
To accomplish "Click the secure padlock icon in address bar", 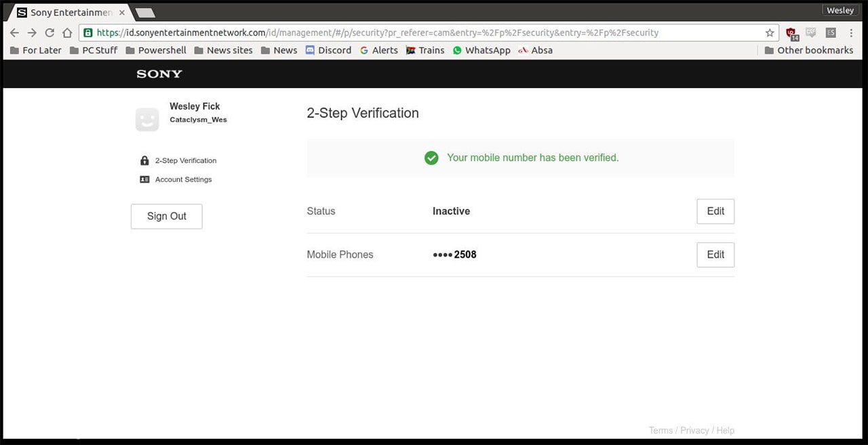I will coord(87,33).
